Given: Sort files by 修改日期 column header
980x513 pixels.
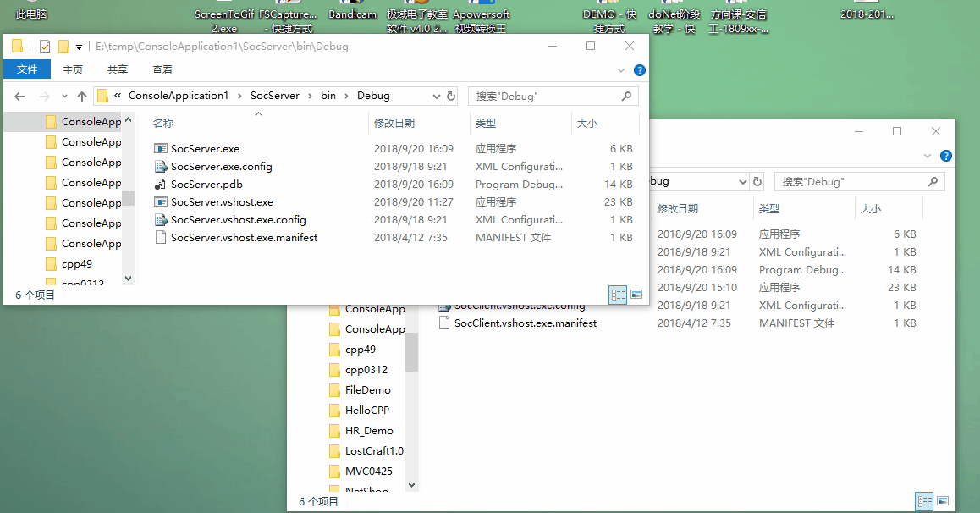Looking at the screenshot, I should pos(394,124).
